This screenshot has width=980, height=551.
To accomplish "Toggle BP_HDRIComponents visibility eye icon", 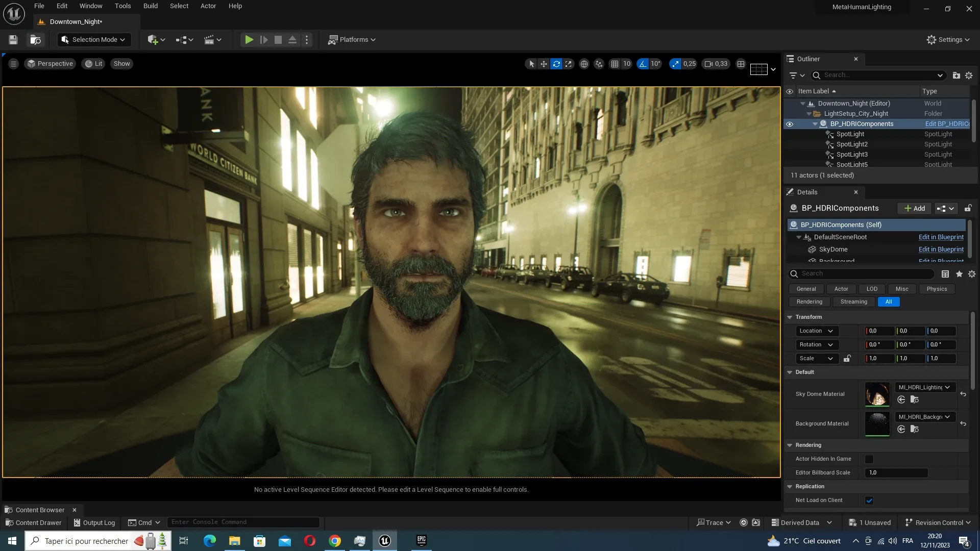I will tap(790, 124).
